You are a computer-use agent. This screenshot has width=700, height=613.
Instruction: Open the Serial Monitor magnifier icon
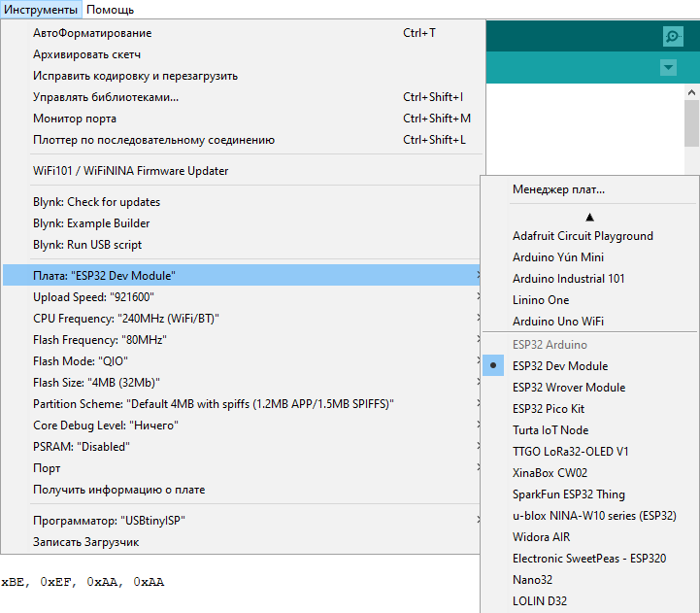coord(673,36)
